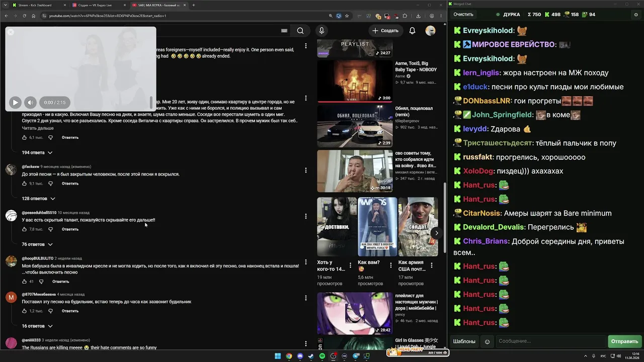Dislike the @peaseduhball5510 comment
This screenshot has width=644, height=362.
[x=50, y=229]
